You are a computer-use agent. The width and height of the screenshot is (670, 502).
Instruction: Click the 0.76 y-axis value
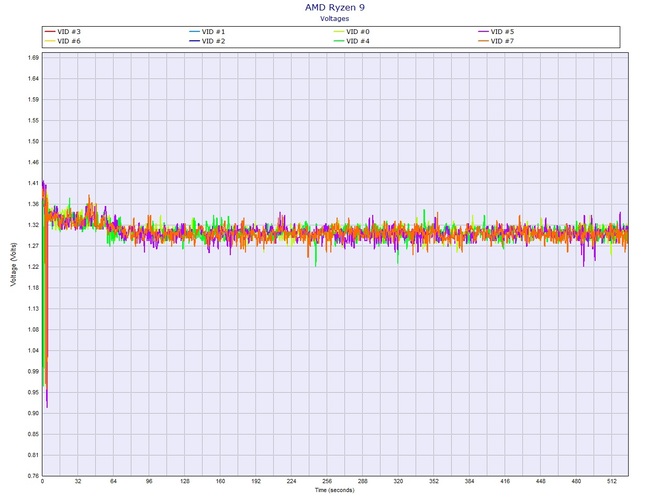[x=33, y=476]
